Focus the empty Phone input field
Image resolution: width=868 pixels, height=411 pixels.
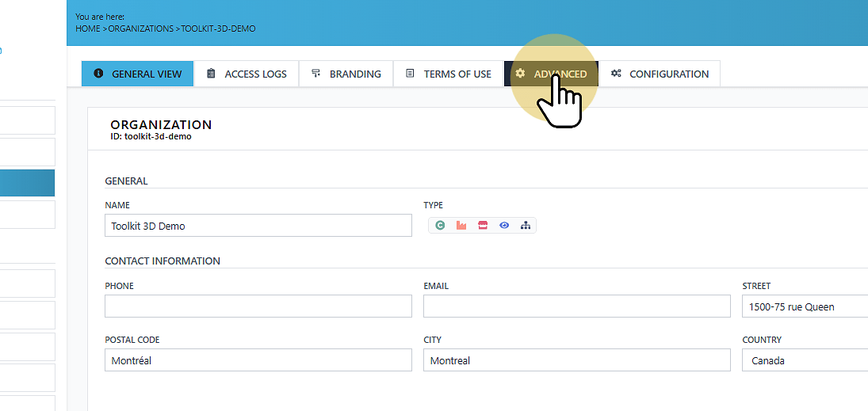(258, 306)
